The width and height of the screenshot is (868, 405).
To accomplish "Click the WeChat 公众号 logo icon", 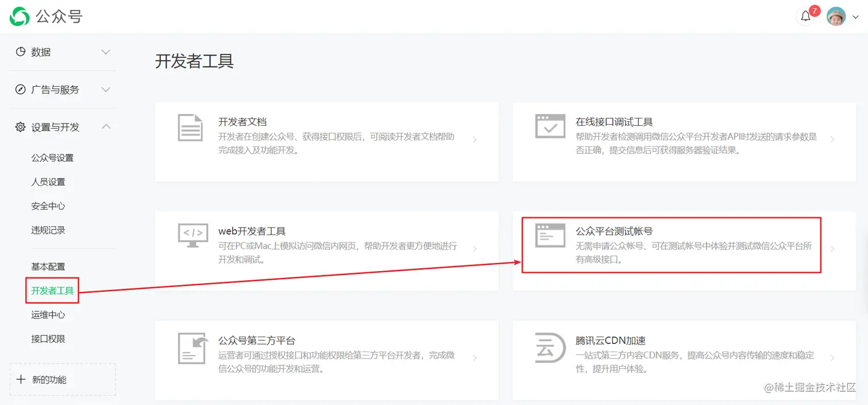I will pyautogui.click(x=20, y=16).
